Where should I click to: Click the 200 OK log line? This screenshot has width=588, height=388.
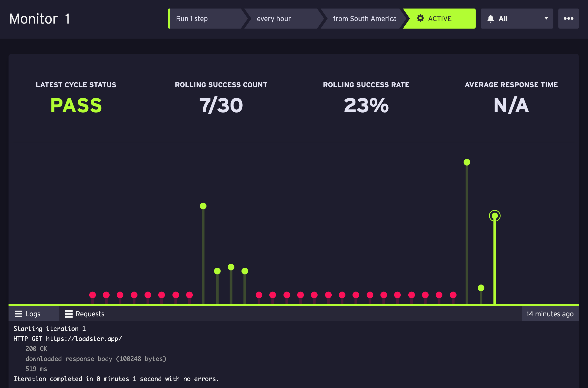coord(36,349)
